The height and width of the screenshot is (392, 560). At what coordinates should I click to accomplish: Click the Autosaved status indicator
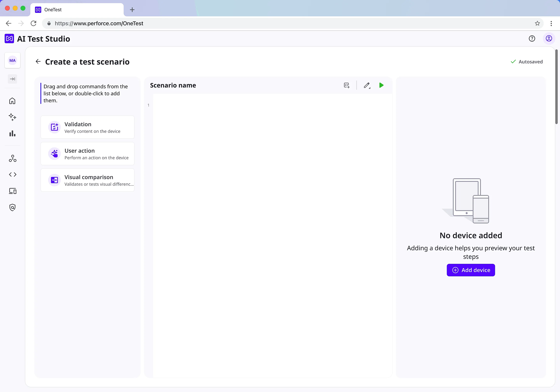pos(527,62)
